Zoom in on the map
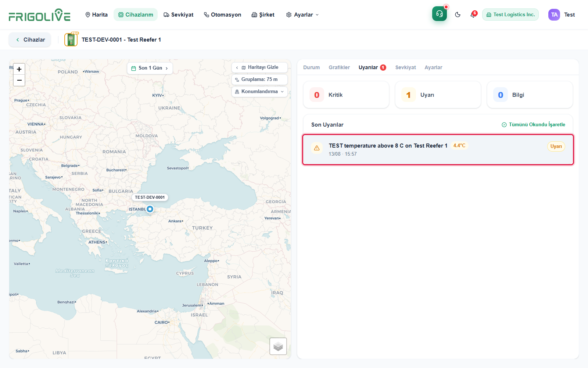The image size is (588, 368). click(x=19, y=69)
